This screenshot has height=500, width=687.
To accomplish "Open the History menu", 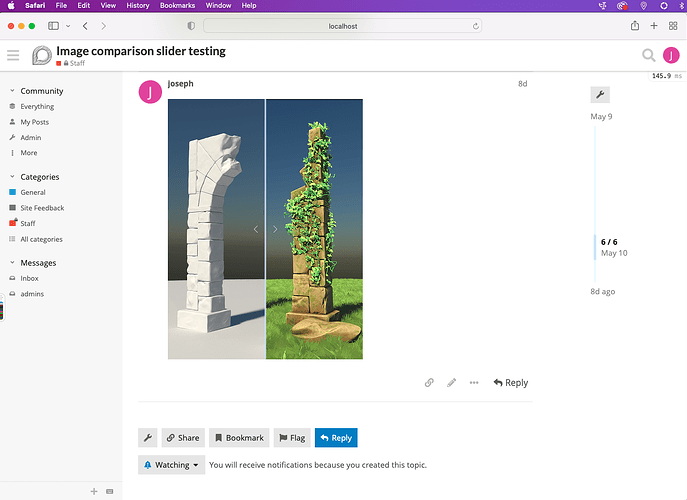I will pyautogui.click(x=138, y=6).
